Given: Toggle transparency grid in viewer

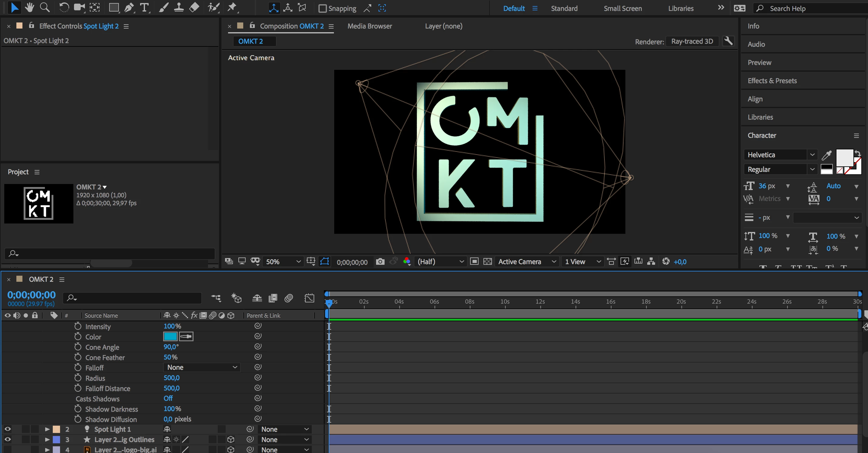Looking at the screenshot, I should pyautogui.click(x=488, y=262).
